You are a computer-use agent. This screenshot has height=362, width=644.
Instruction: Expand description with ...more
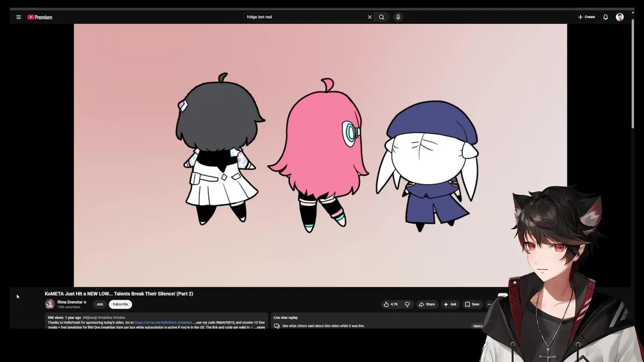[259, 327]
